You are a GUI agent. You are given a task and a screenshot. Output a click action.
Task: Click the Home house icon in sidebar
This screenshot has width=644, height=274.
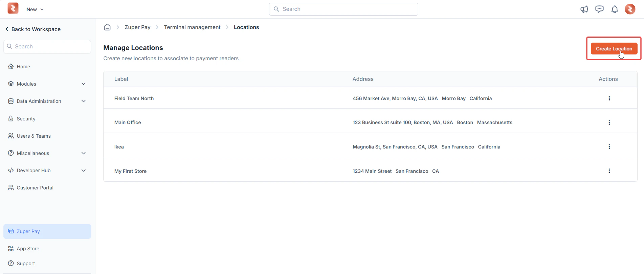click(x=11, y=66)
